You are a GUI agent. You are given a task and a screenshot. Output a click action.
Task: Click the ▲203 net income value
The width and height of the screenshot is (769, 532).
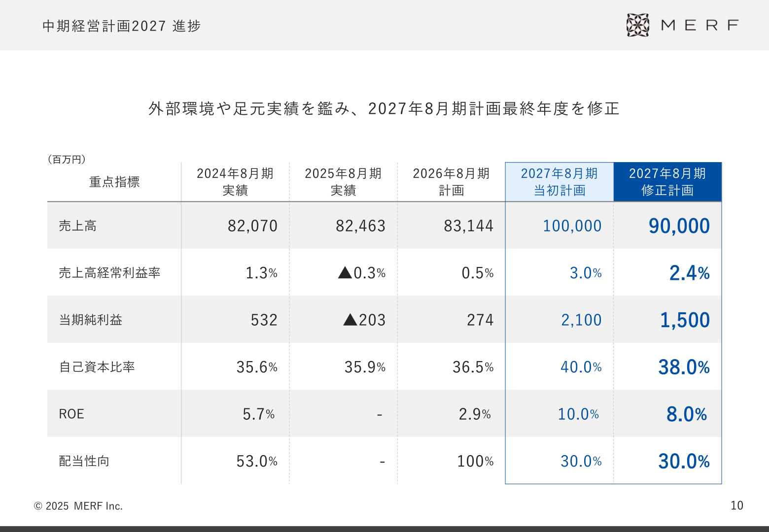tap(364, 320)
